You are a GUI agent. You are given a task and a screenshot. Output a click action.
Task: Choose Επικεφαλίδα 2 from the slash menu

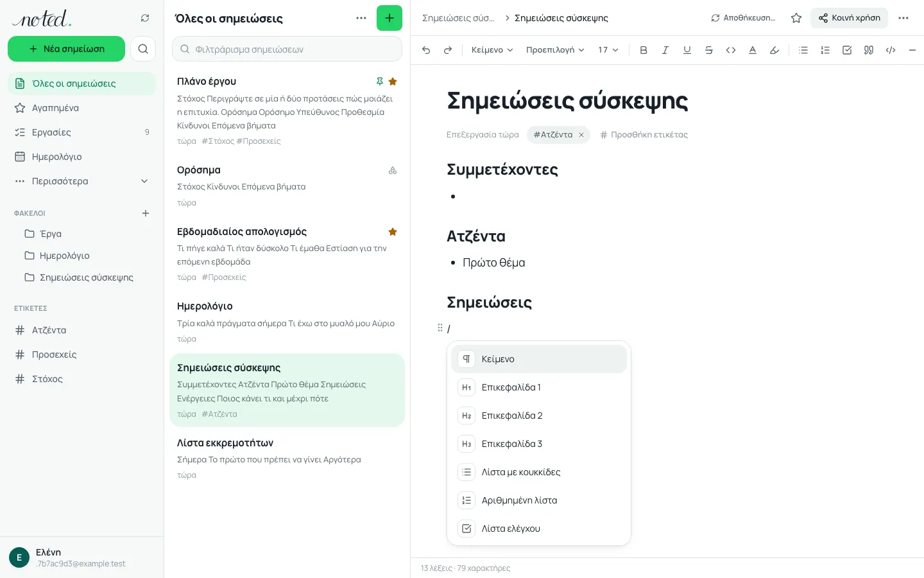tap(539, 416)
